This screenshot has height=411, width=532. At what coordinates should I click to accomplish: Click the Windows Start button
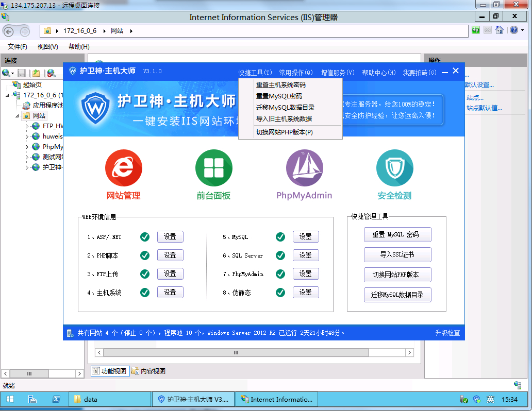click(10, 399)
